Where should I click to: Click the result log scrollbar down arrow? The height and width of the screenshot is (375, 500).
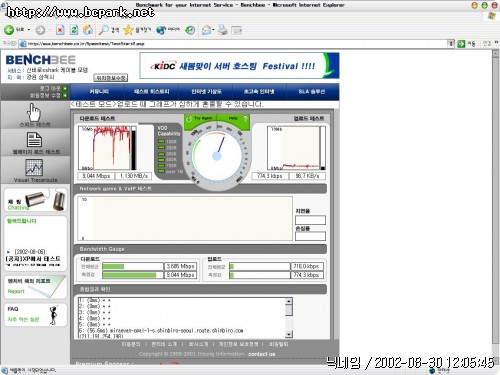[x=289, y=334]
